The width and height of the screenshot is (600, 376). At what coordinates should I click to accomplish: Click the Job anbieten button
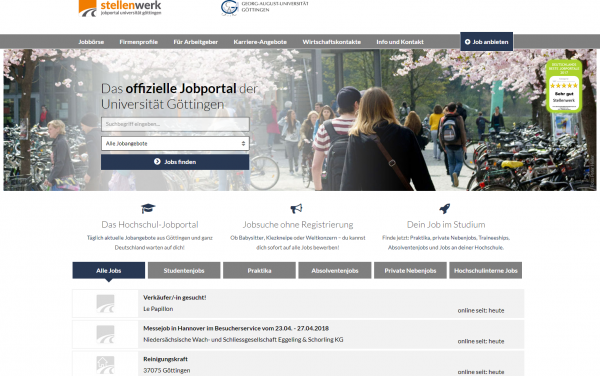click(x=486, y=42)
